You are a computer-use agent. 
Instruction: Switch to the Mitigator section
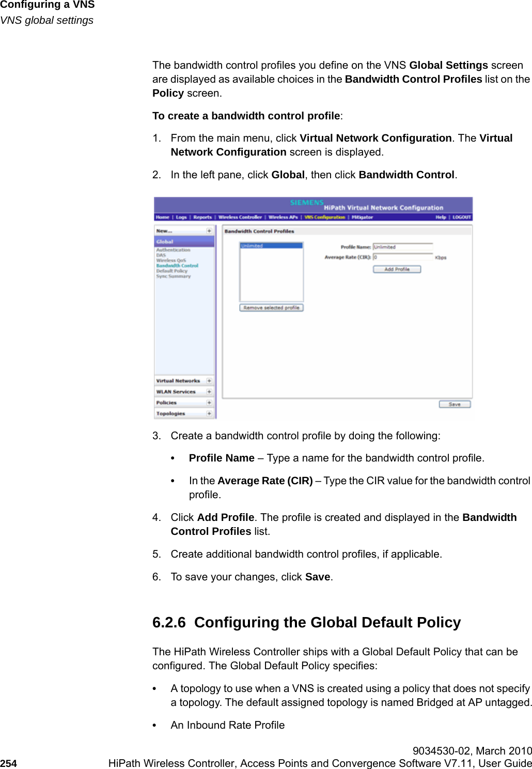coord(365,218)
